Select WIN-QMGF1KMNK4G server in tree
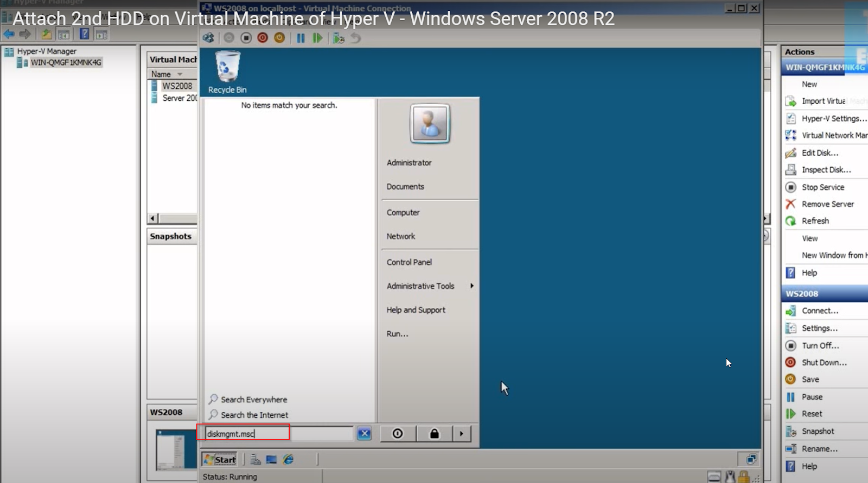The height and width of the screenshot is (483, 868). [66, 62]
